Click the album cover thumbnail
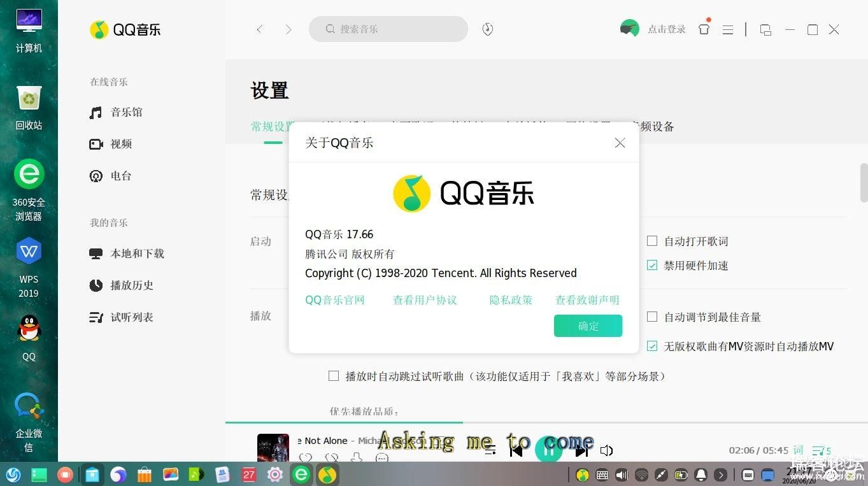Image resolution: width=868 pixels, height=486 pixels. (x=273, y=448)
